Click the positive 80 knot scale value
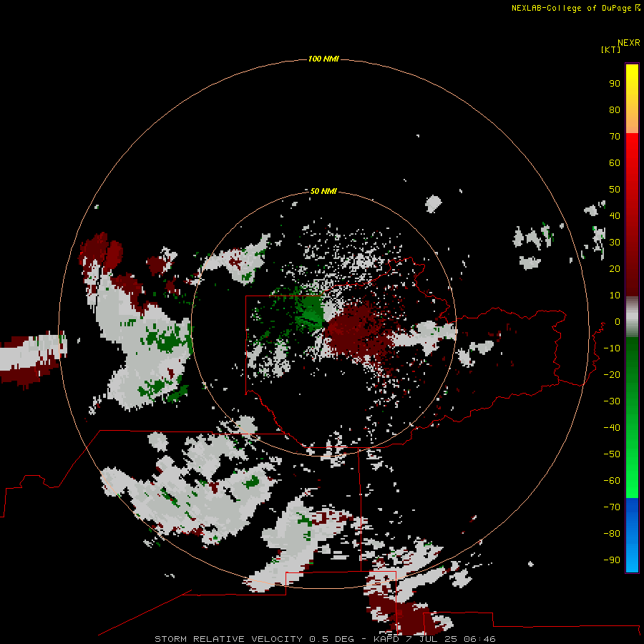The image size is (644, 644). click(615, 109)
